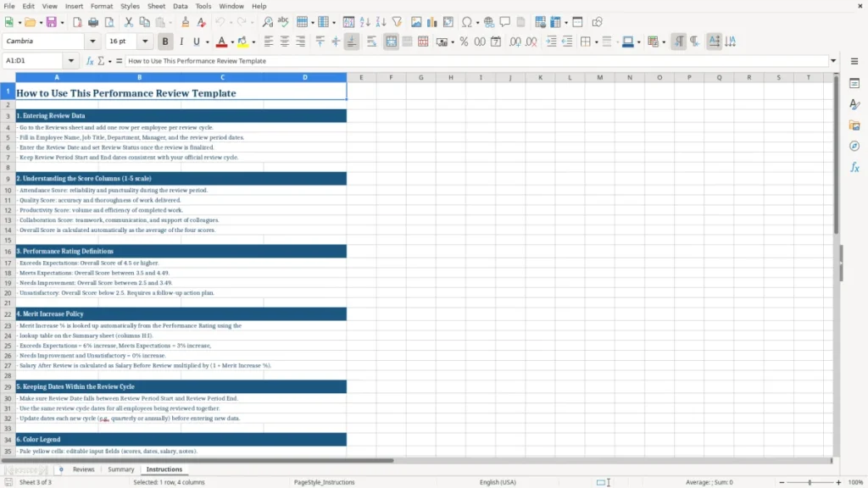The height and width of the screenshot is (488, 868).
Task: Click the Insert Pivot Table icon
Action: click(448, 22)
